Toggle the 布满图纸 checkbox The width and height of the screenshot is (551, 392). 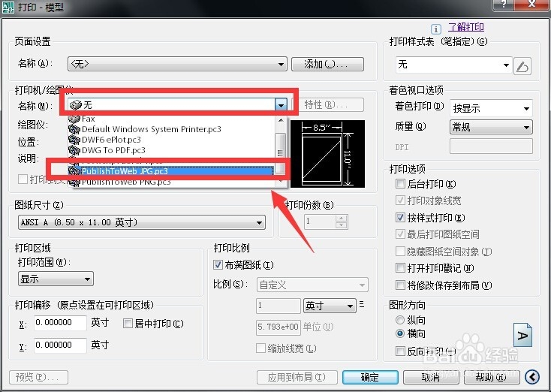pyautogui.click(x=218, y=265)
